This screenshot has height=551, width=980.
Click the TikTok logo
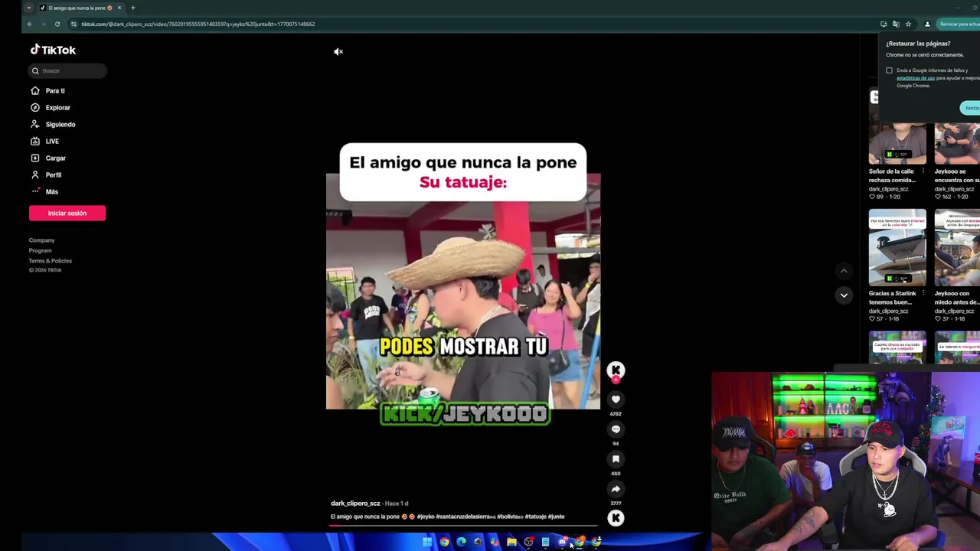53,50
